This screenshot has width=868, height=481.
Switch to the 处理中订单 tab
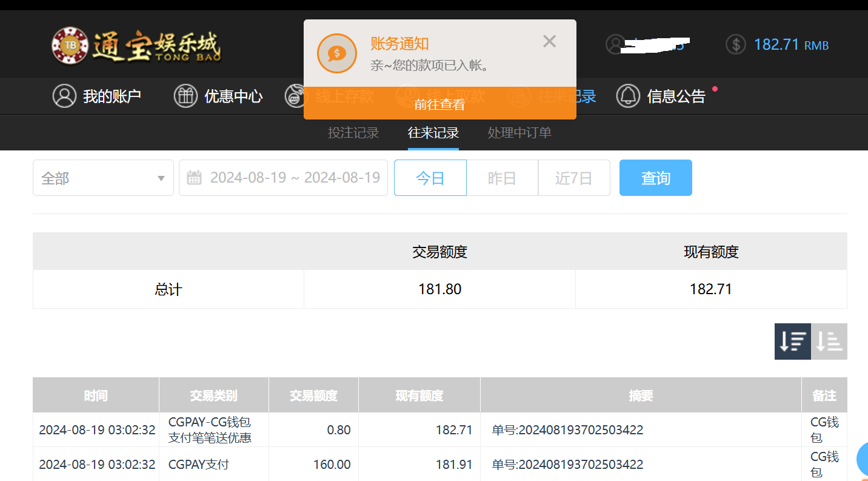519,133
